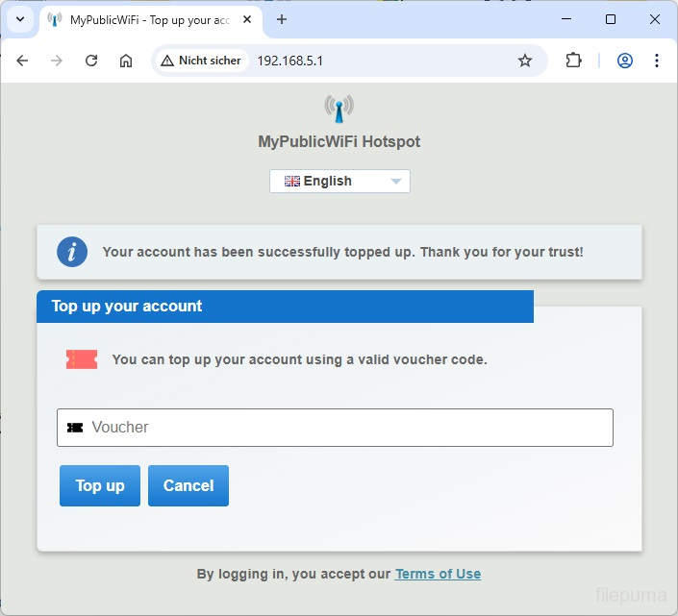Navigate back with the back arrow

tap(23, 61)
